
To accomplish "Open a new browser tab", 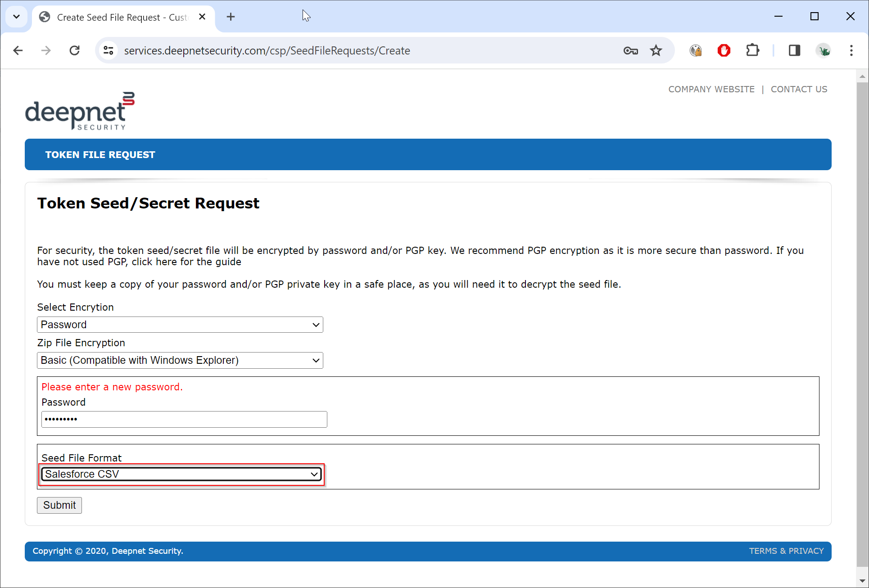I will point(231,17).
